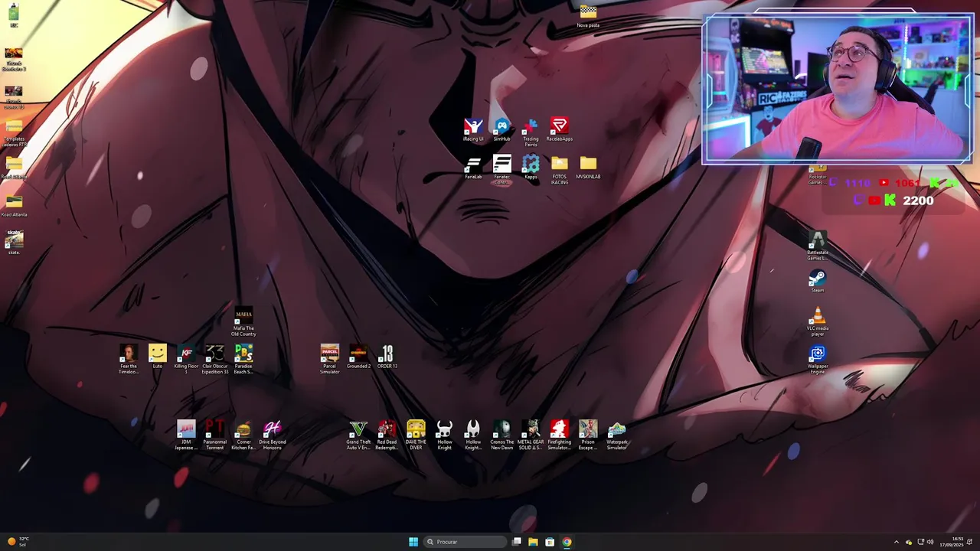The width and height of the screenshot is (980, 551).
Task: Select the VLC media player shortcut
Action: pos(818,321)
